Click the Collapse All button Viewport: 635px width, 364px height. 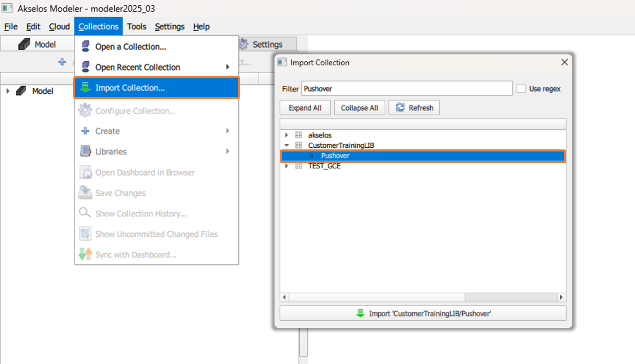point(359,108)
